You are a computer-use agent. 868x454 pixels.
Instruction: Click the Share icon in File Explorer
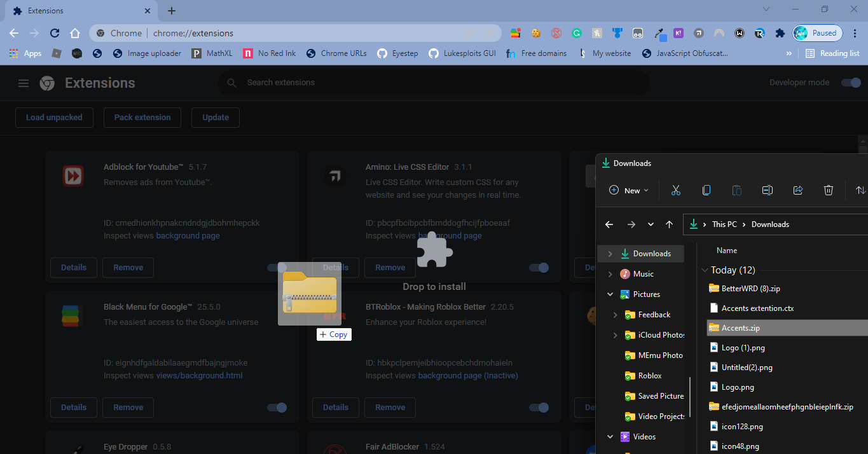798,190
